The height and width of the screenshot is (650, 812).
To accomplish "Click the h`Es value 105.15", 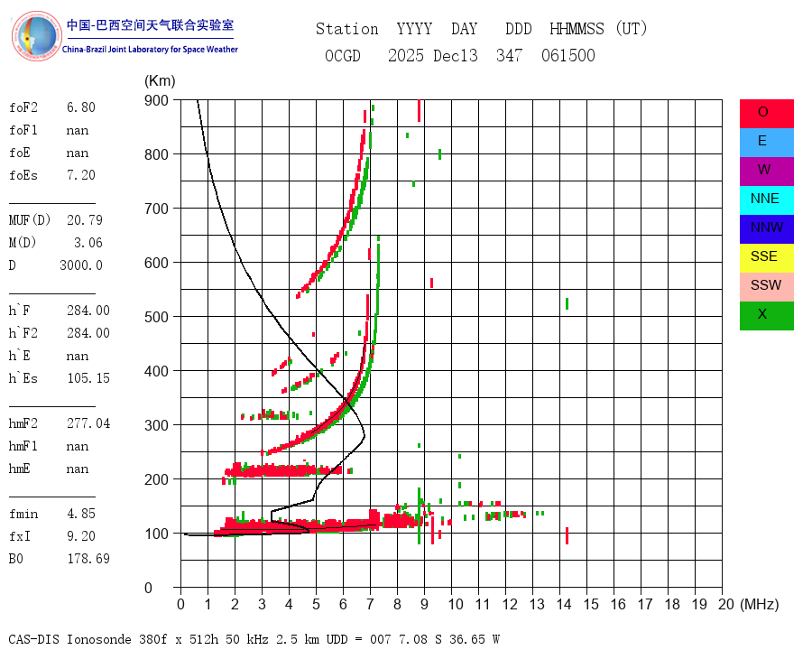I will (88, 378).
